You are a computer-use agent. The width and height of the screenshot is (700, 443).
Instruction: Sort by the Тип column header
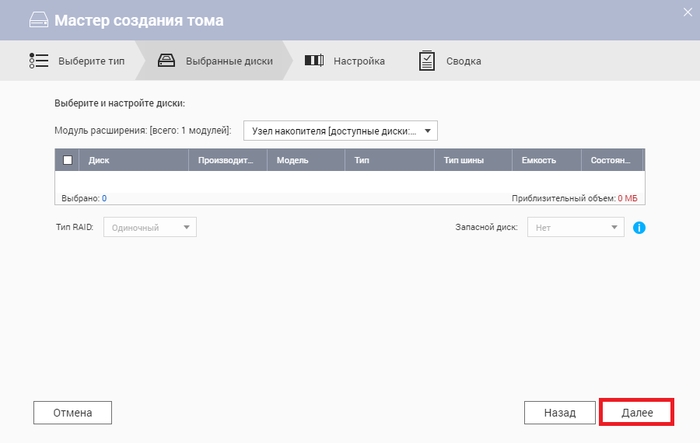pos(389,160)
